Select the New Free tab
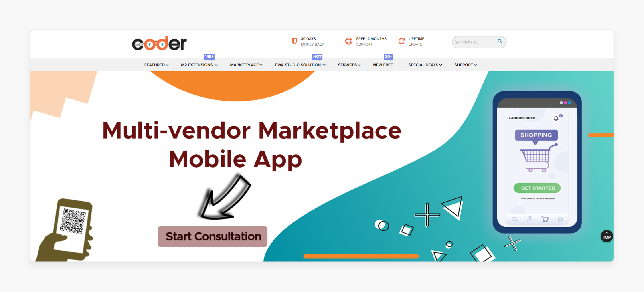This screenshot has height=292, width=644. tap(383, 64)
